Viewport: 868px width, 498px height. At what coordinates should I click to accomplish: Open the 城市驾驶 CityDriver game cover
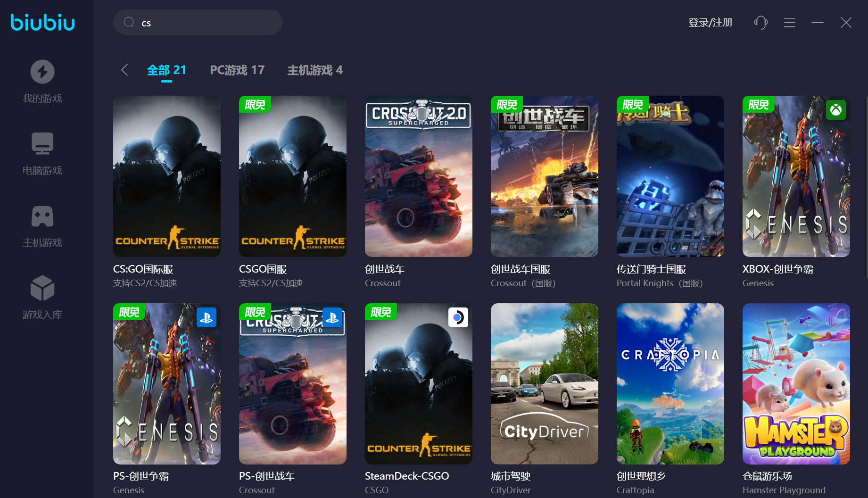(x=544, y=383)
